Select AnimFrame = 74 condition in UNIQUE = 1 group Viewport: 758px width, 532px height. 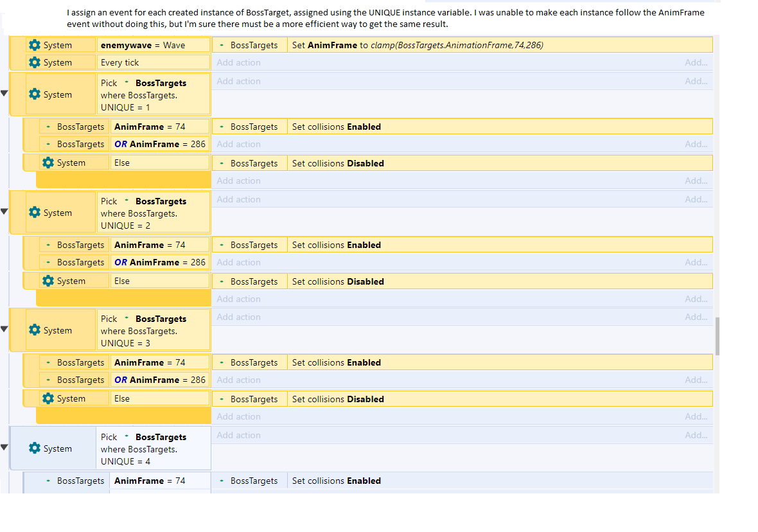159,127
